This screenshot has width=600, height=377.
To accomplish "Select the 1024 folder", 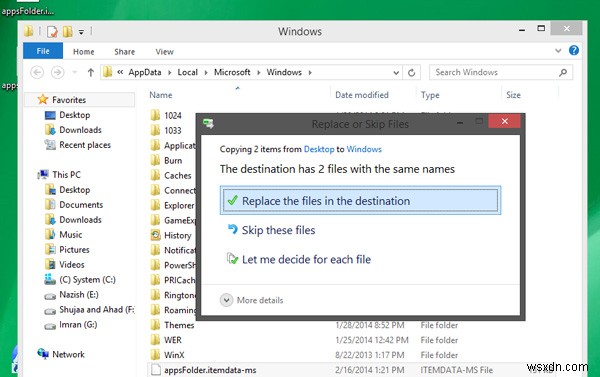I will tap(173, 116).
